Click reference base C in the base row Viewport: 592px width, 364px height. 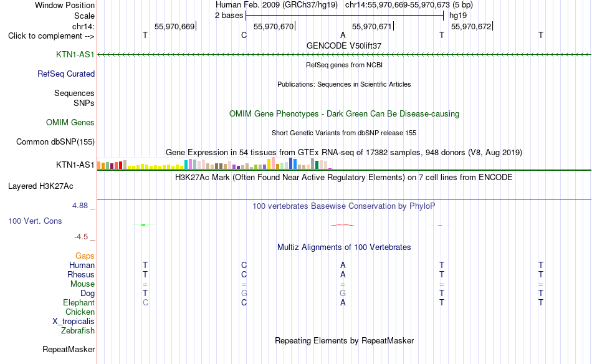[244, 35]
